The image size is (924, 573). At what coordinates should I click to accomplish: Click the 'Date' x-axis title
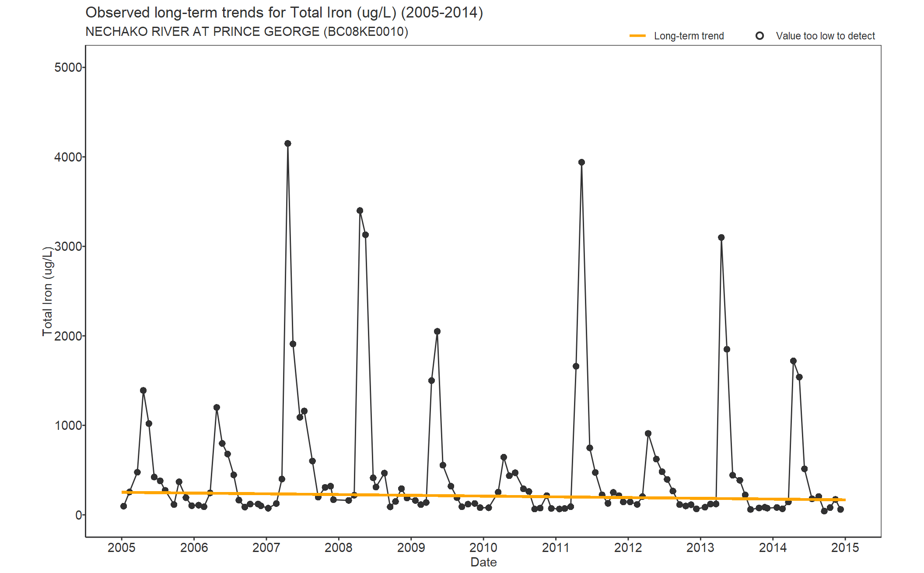483,562
